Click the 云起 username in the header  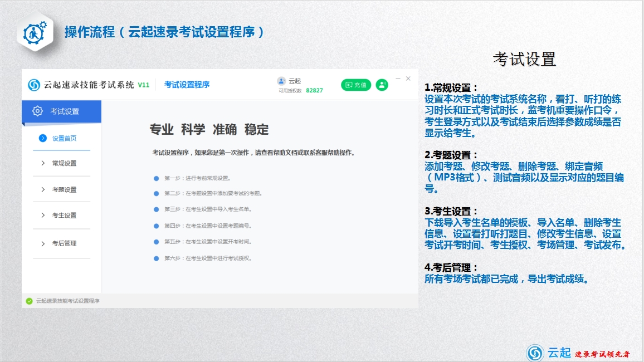point(295,81)
